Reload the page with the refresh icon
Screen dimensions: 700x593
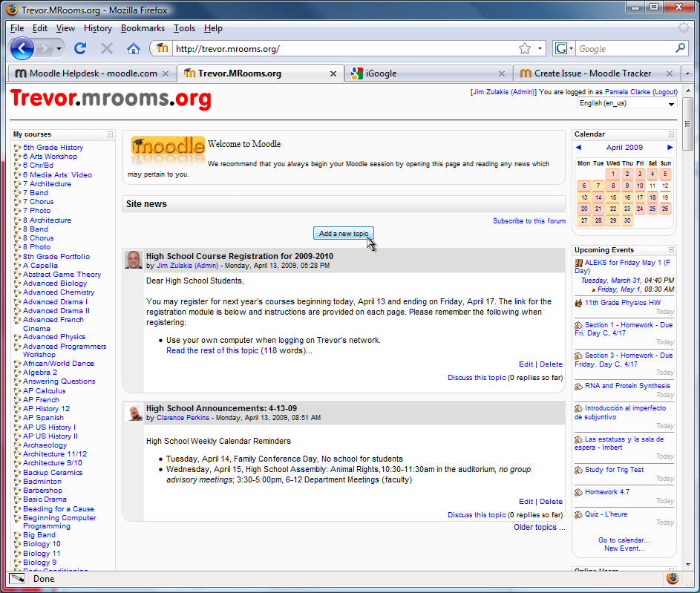point(80,48)
